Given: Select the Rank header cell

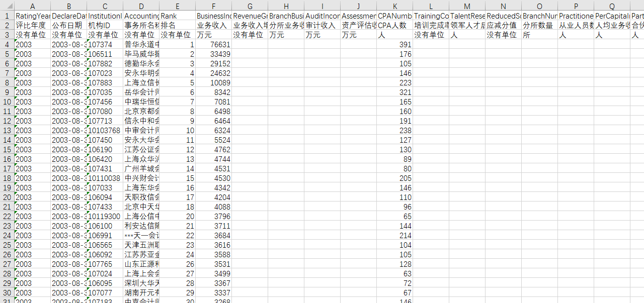Looking at the screenshot, I should (x=178, y=16).
